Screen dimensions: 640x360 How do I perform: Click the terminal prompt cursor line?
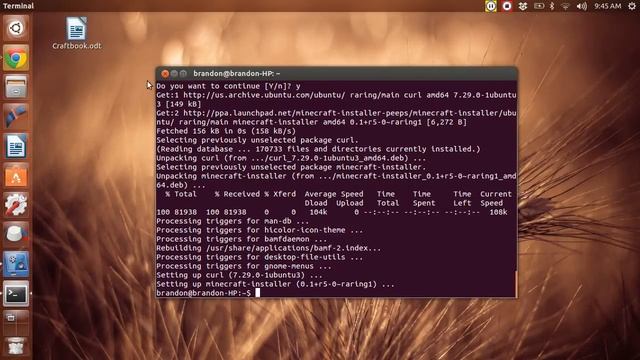click(x=208, y=293)
